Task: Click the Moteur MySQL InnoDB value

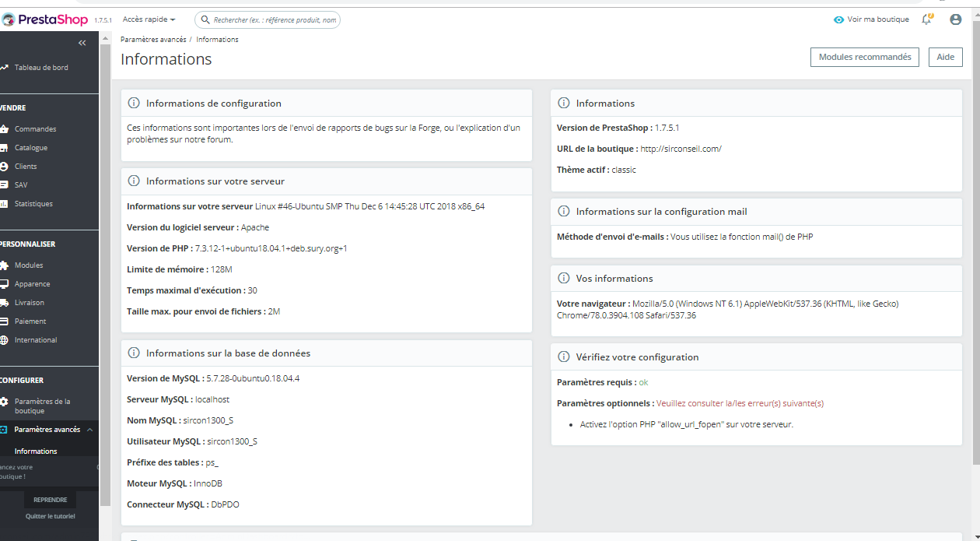Action: point(208,483)
